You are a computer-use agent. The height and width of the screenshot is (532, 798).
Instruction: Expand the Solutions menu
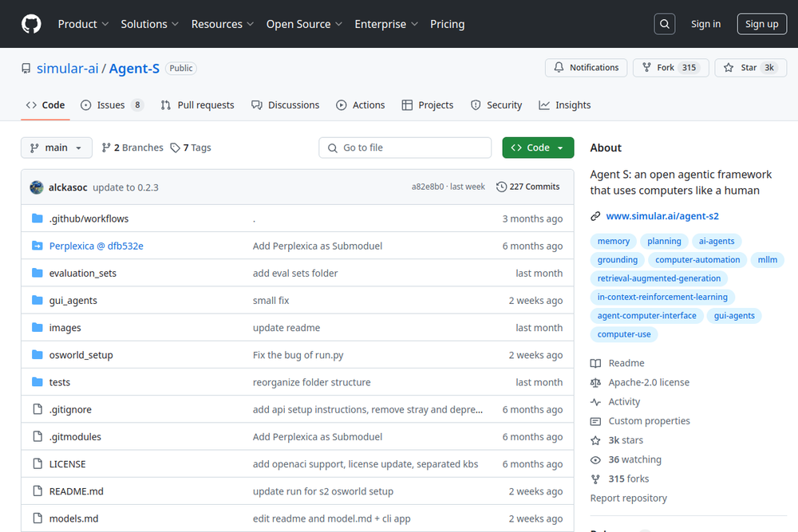pos(150,24)
